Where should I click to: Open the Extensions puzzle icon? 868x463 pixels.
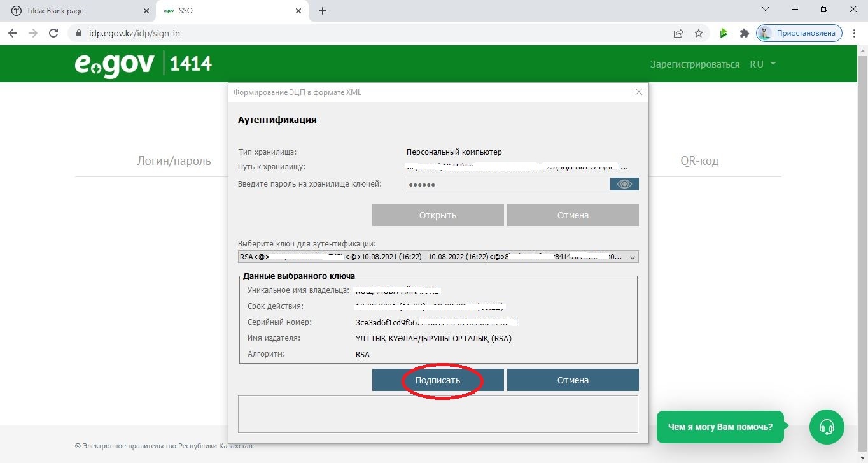point(744,33)
